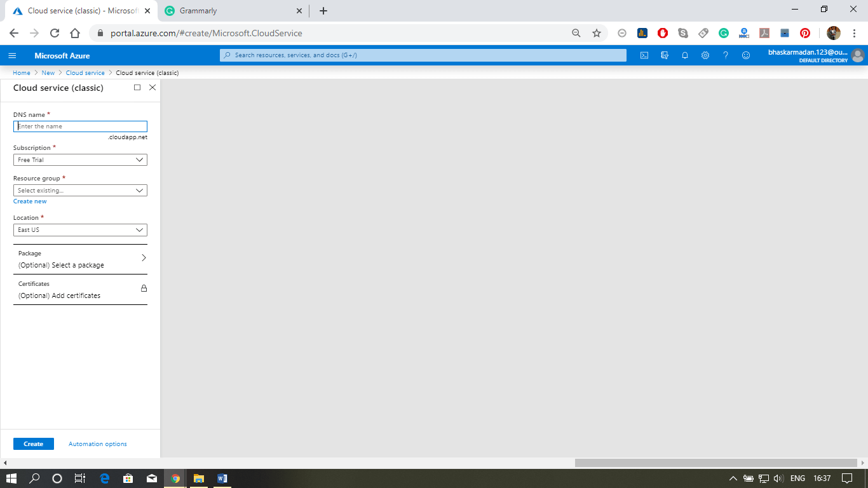Open the Chrome three-dot menu
The image size is (868, 488).
click(854, 33)
